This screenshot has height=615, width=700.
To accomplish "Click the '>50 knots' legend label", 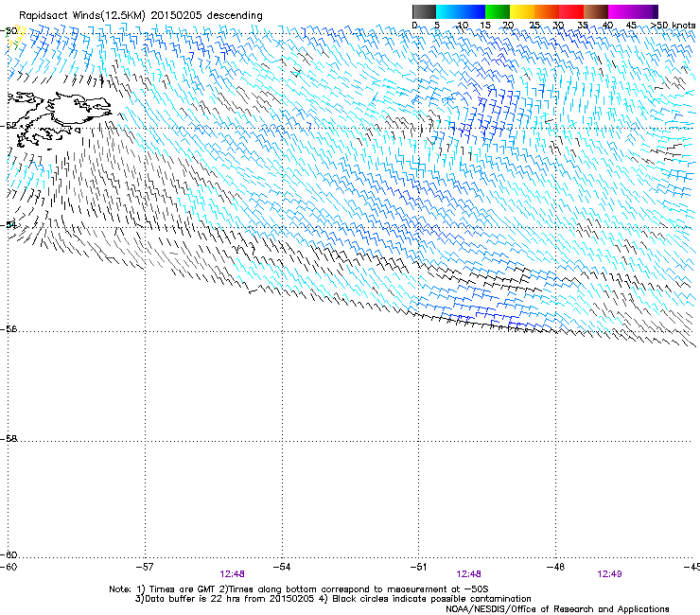I will point(673,26).
